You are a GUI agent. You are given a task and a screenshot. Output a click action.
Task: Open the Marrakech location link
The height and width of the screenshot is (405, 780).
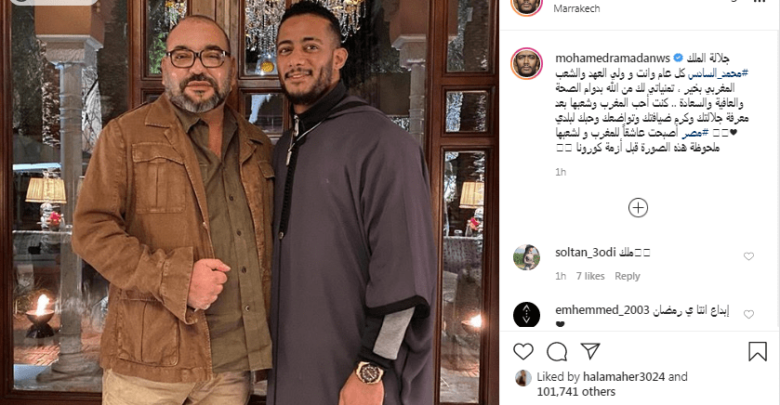(577, 8)
